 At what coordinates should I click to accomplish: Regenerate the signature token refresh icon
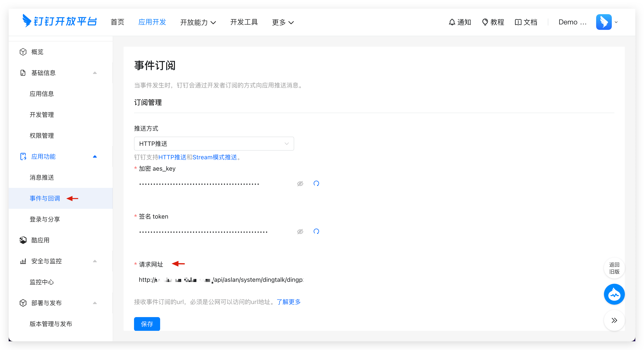click(x=316, y=231)
